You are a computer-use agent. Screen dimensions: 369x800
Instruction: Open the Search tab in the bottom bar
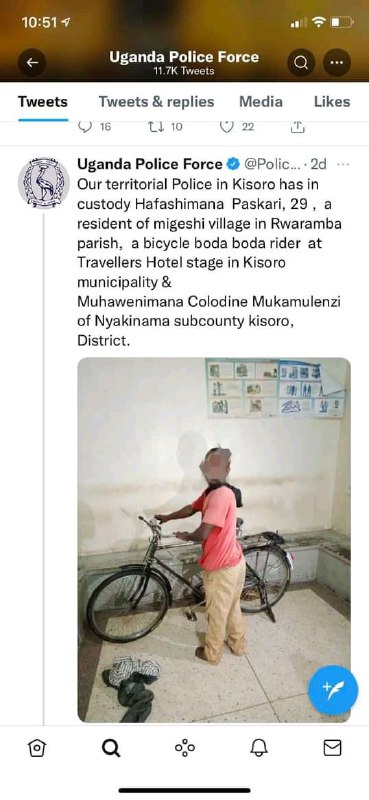[111, 748]
